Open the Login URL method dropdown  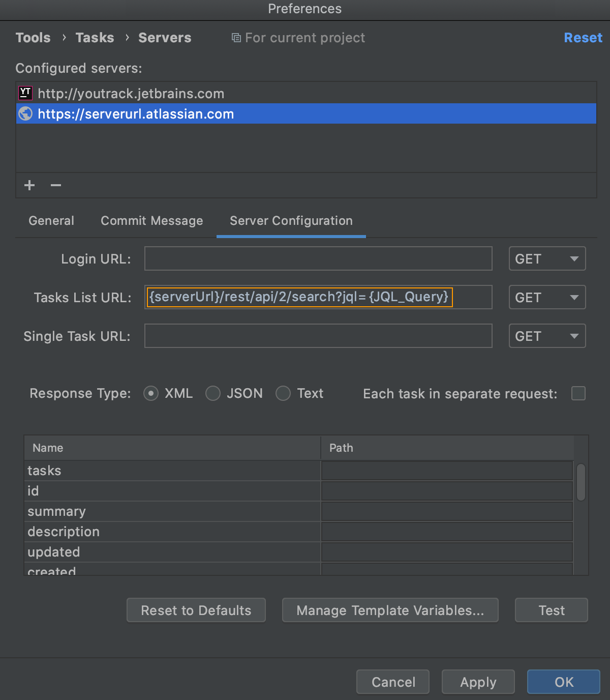click(547, 258)
